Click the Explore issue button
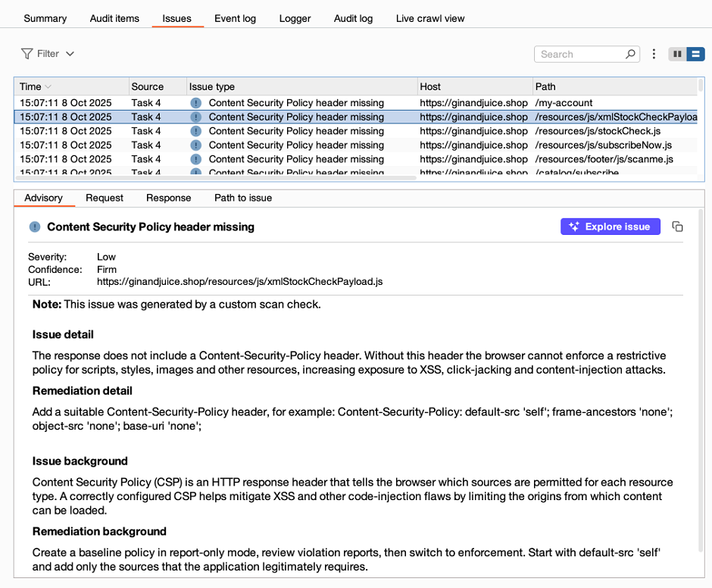712x588 pixels. (x=611, y=227)
